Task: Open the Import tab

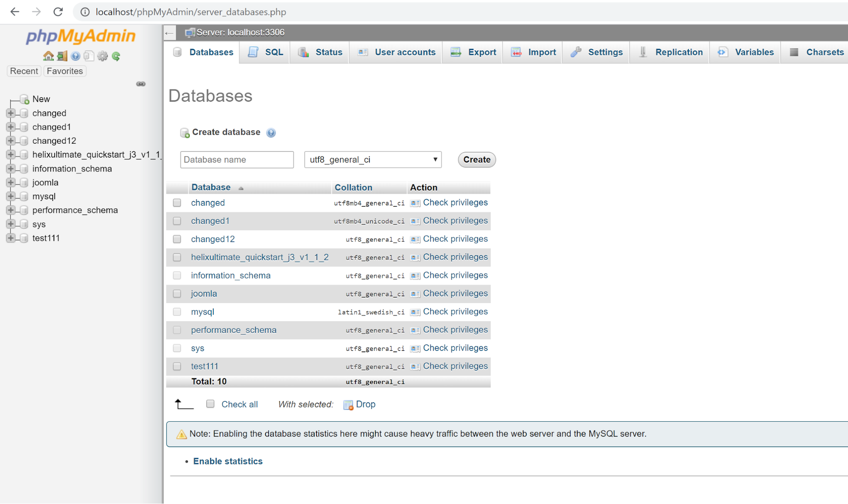Action: [x=533, y=52]
